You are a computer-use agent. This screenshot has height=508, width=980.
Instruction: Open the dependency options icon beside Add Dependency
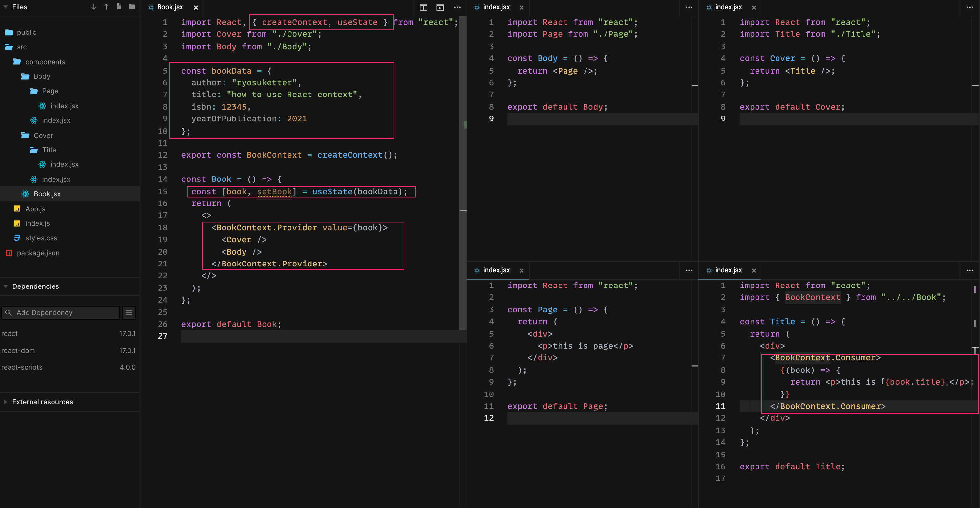click(129, 312)
